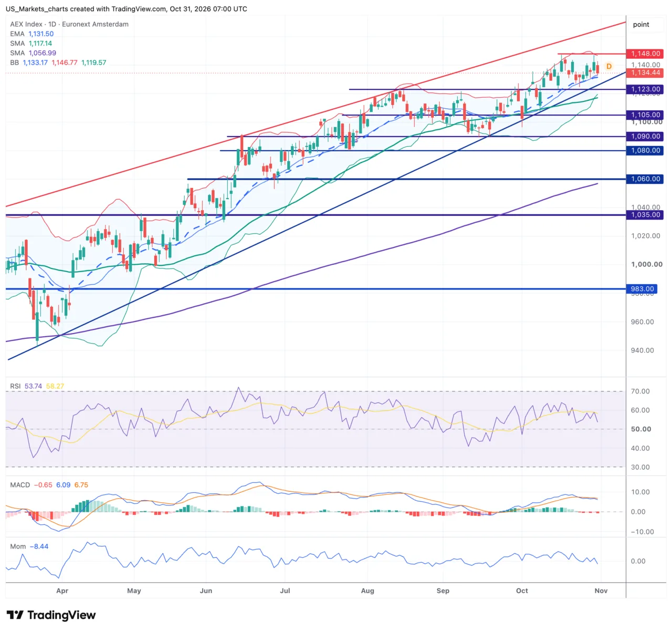Screen dimensions: 672x632
Task: Click the "point" price scale label
Action: [641, 25]
